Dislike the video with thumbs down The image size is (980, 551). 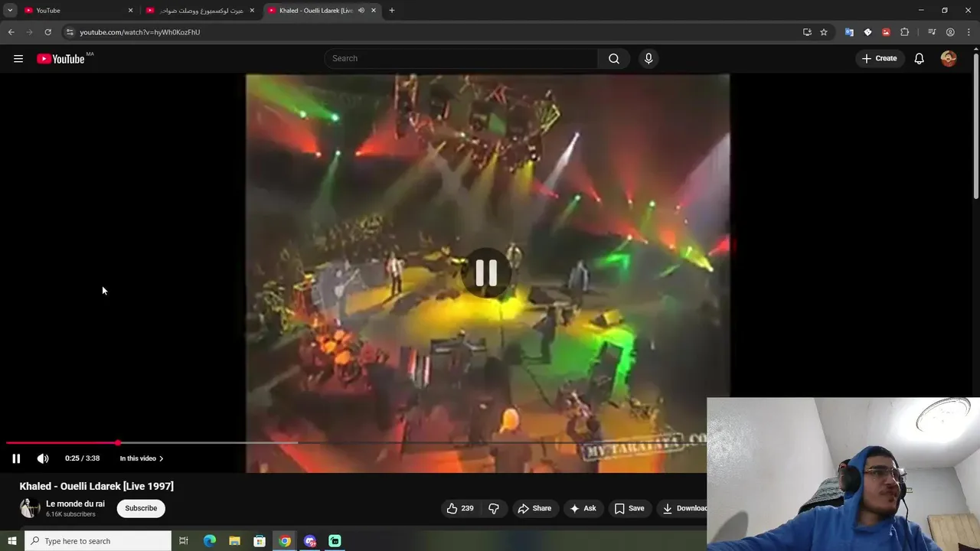[x=494, y=508]
